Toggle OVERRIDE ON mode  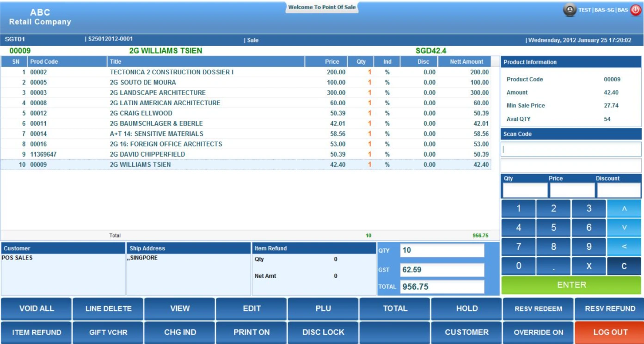pos(538,332)
